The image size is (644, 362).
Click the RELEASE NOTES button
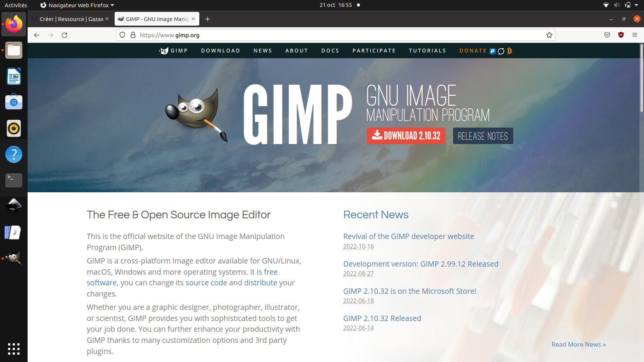pyautogui.click(x=483, y=136)
